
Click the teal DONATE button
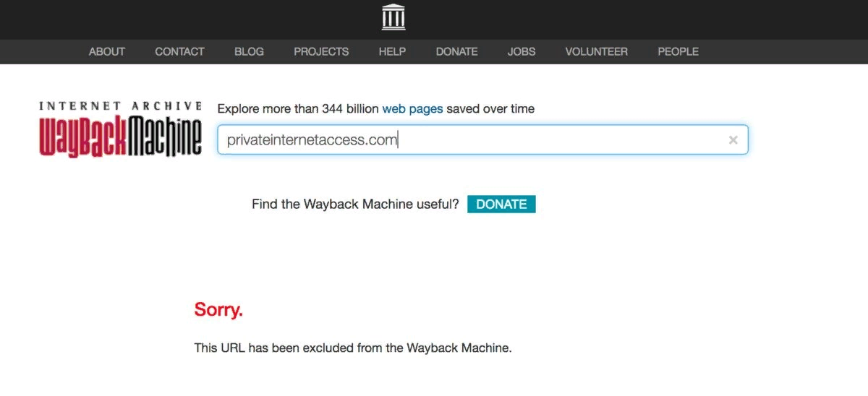[x=501, y=204]
